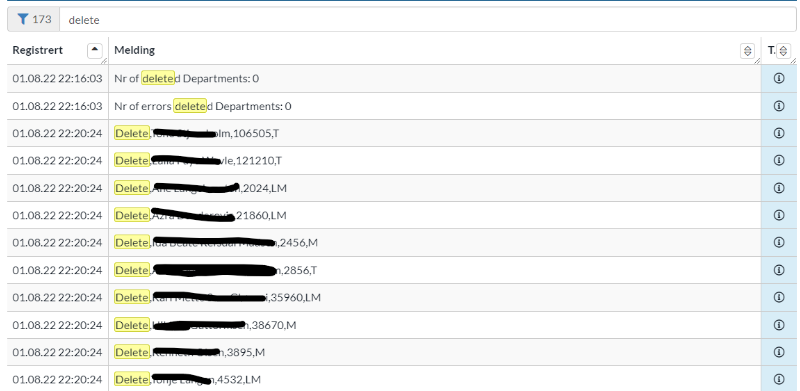Open info icon for 'Nr of deleted Departments: 0'

click(x=779, y=78)
